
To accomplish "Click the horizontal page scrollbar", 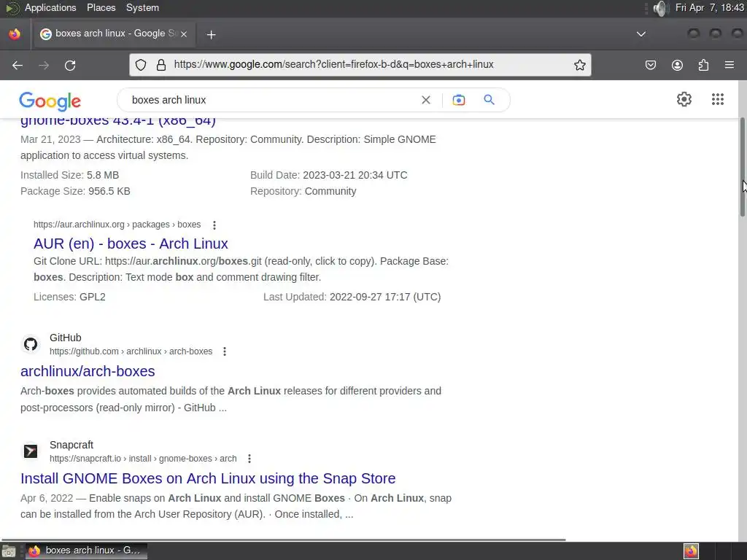I will click(284, 540).
